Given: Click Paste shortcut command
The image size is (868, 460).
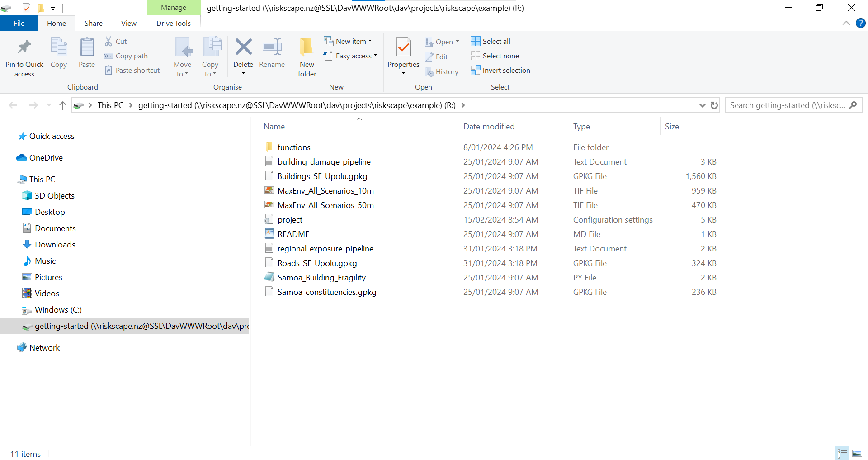Looking at the screenshot, I should 132,70.
